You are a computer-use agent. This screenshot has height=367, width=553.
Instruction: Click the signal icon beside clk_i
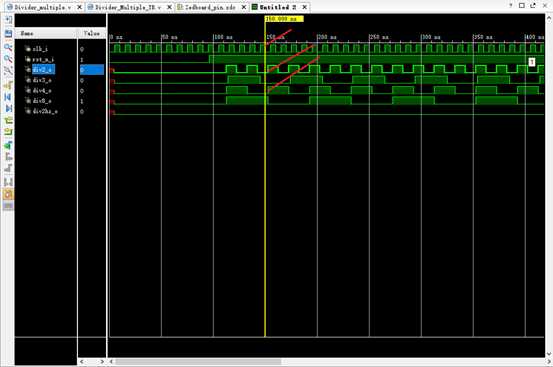pos(28,49)
